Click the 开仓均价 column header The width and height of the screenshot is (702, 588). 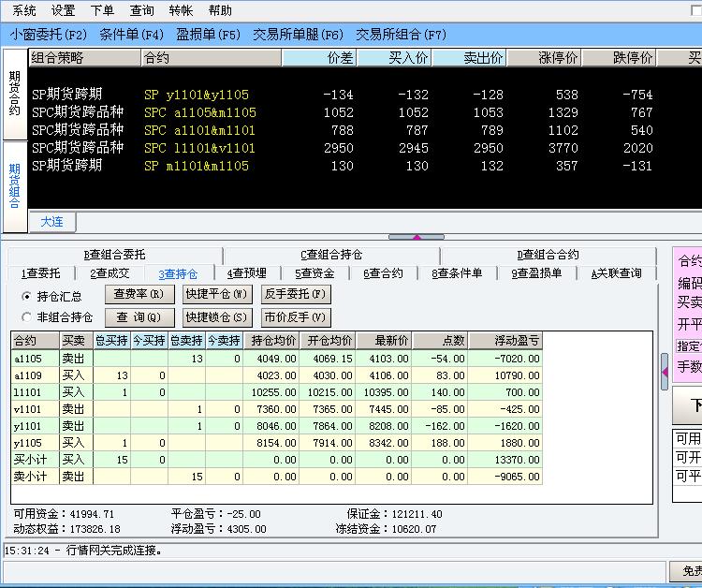pyautogui.click(x=328, y=341)
